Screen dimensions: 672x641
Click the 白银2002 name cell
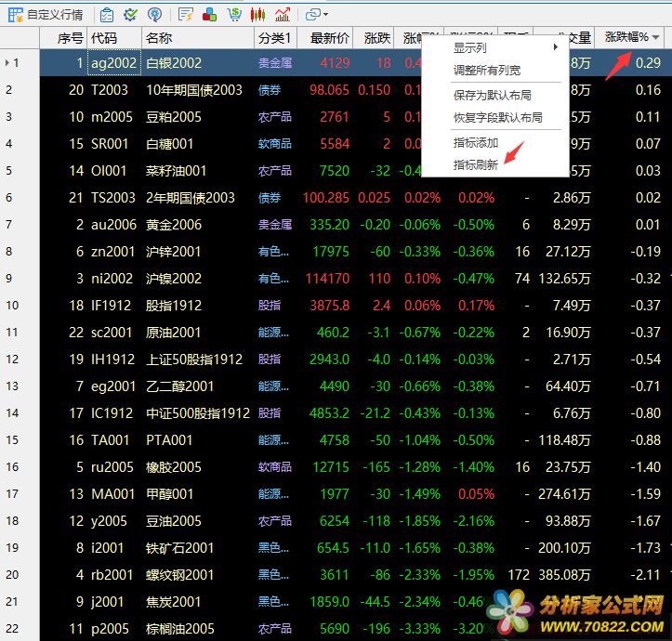tap(174, 63)
